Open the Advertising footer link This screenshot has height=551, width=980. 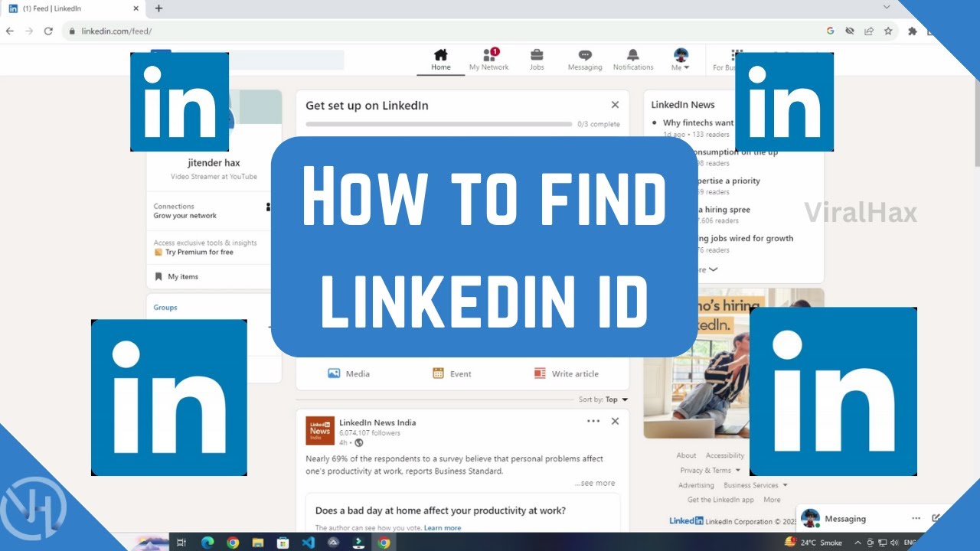point(696,485)
